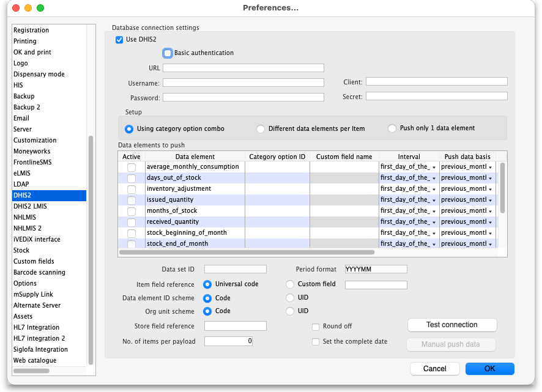
Task: Uncheck the Use DHIS2 checkbox
Action: click(119, 40)
